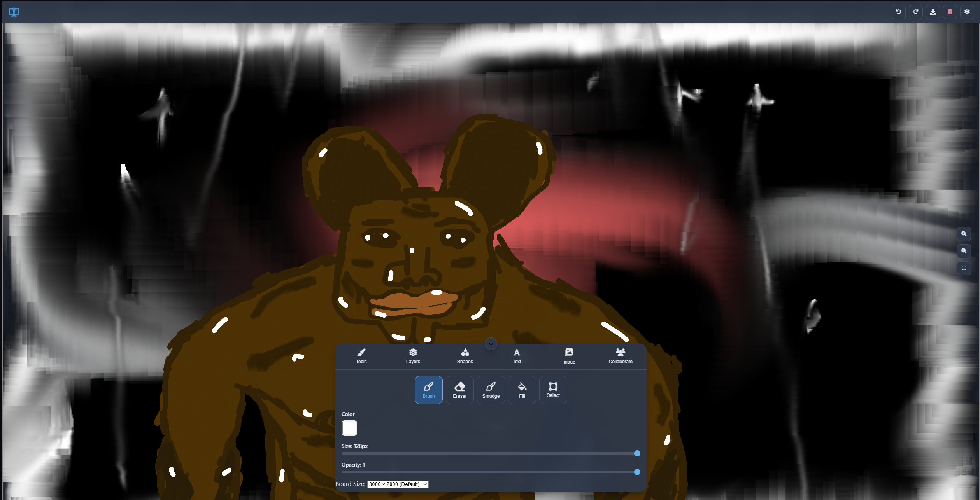Open settings gear in top bar
This screenshot has height=500, width=980.
(967, 12)
